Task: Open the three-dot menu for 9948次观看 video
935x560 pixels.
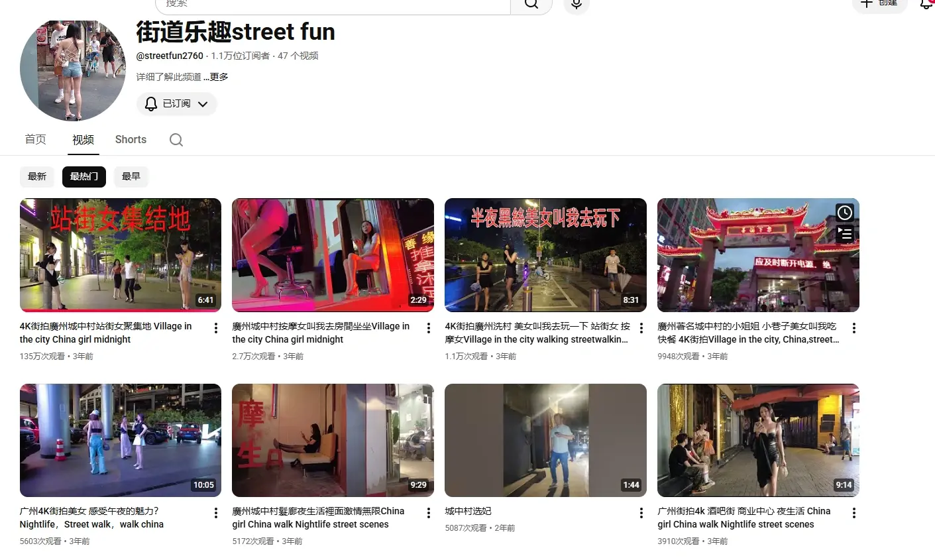Action: 854,328
